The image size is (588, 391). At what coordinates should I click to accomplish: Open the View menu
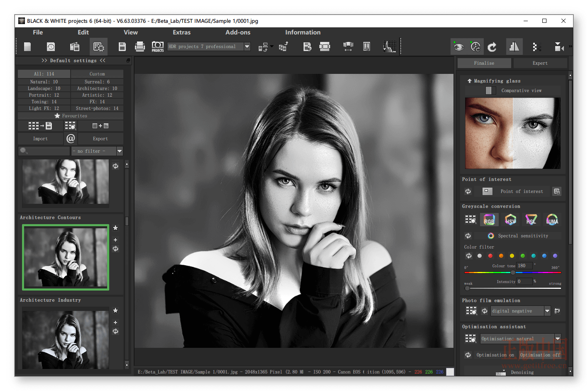point(130,32)
